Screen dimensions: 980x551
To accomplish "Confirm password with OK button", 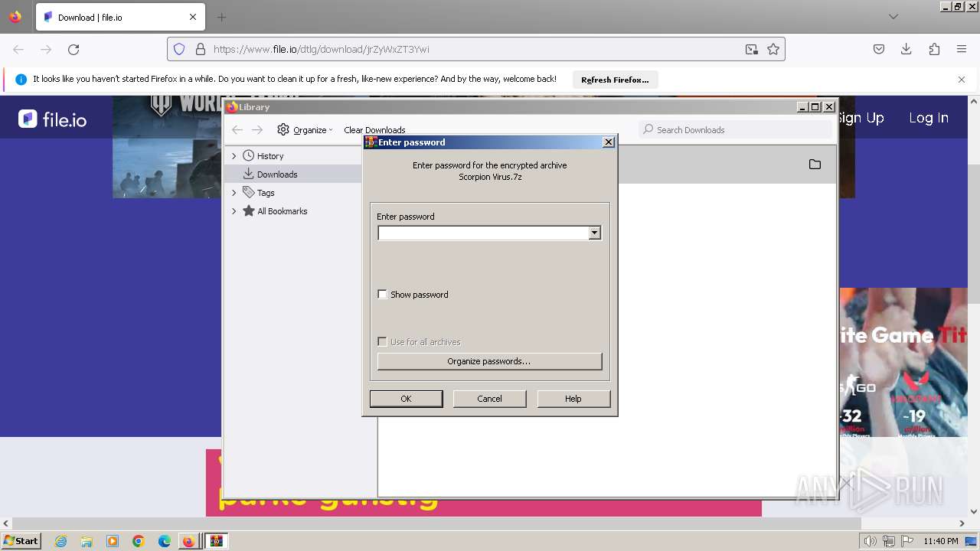I will tap(406, 399).
